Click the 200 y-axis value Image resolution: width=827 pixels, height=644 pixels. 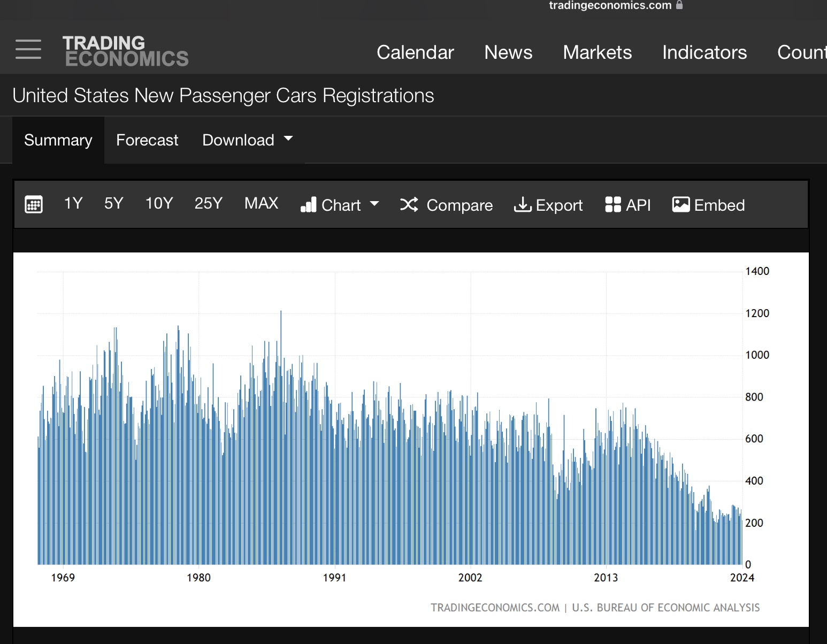[x=754, y=523]
